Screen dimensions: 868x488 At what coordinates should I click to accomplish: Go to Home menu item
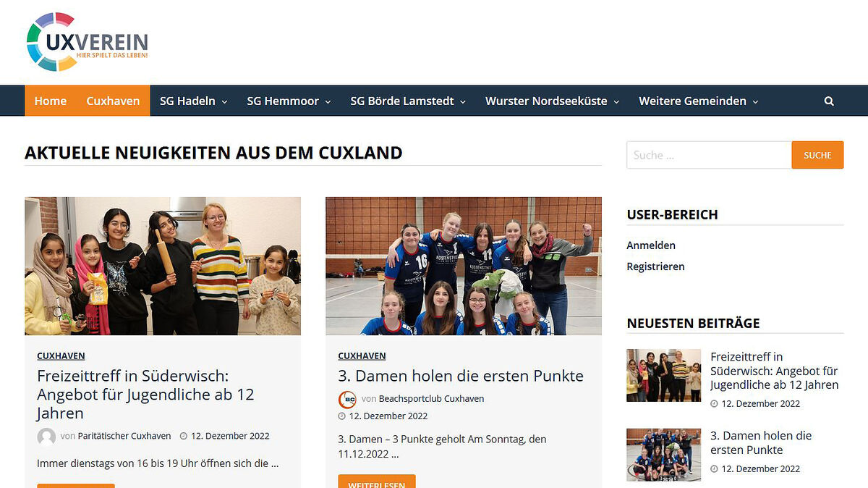[x=51, y=101]
